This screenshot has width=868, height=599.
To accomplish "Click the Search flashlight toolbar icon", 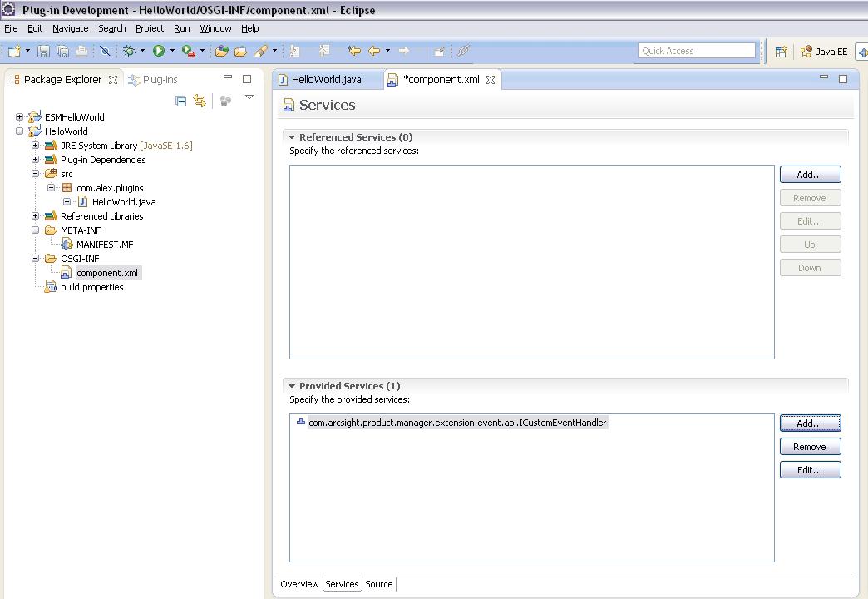I will coord(261,51).
